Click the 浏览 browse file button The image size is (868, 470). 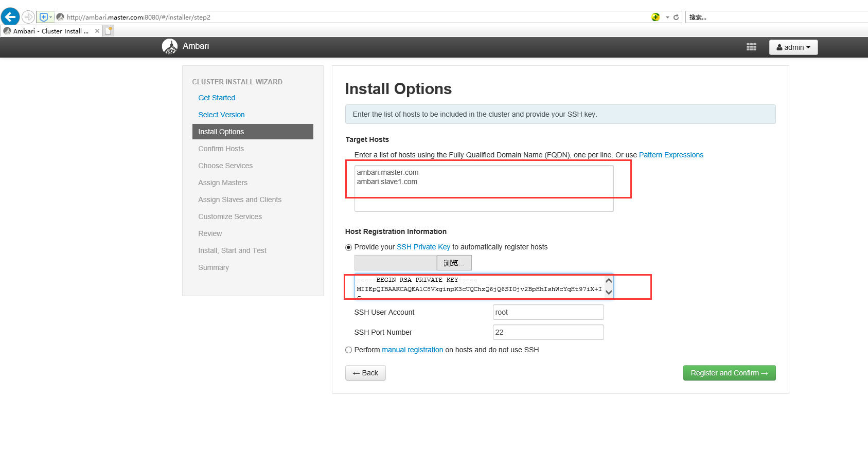pyautogui.click(x=454, y=263)
